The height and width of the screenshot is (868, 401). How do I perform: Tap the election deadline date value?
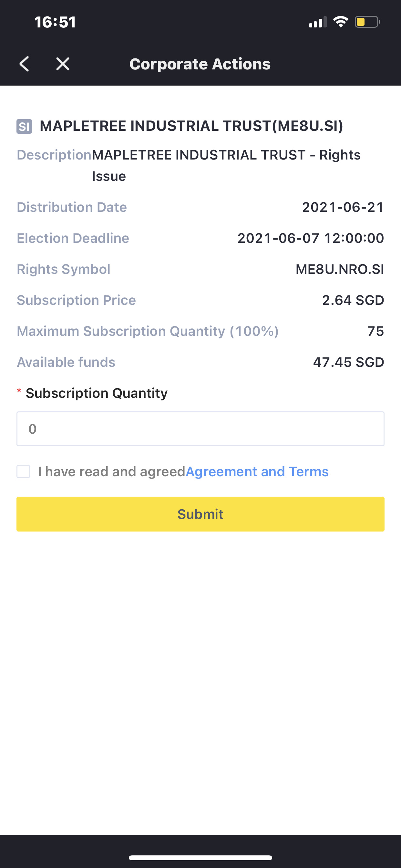[310, 238]
